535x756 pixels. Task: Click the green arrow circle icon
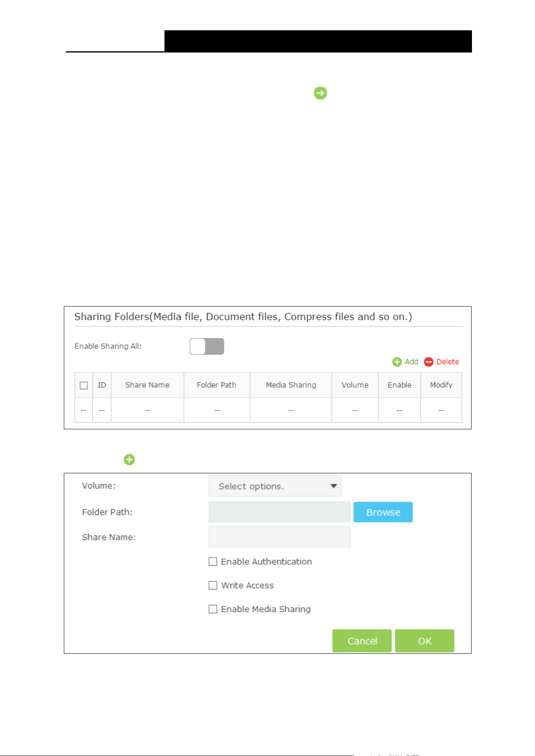point(320,93)
